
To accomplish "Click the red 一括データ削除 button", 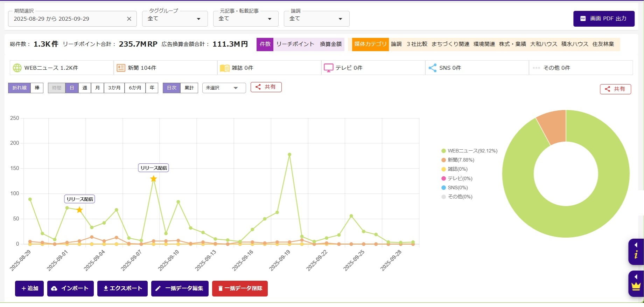I will coord(240,288).
